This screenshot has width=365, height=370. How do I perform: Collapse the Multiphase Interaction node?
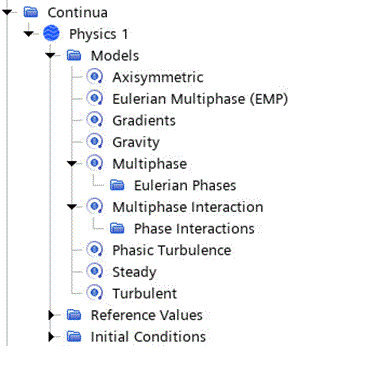[x=72, y=207]
